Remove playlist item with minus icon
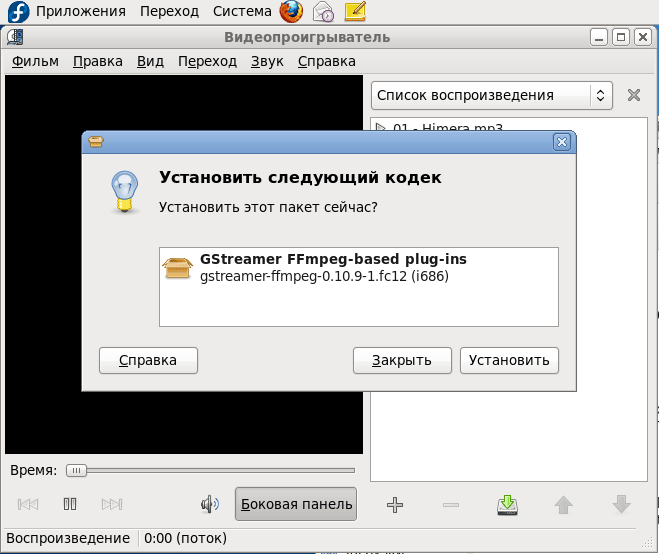 pos(451,505)
